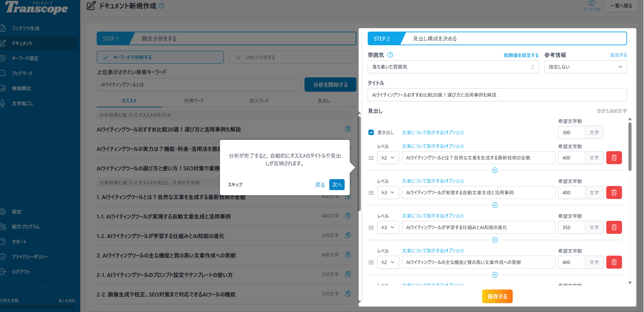Open the 文字起こし microphone tool
Image resolution: width=644 pixels, height=312 pixels.
pyautogui.click(x=22, y=103)
